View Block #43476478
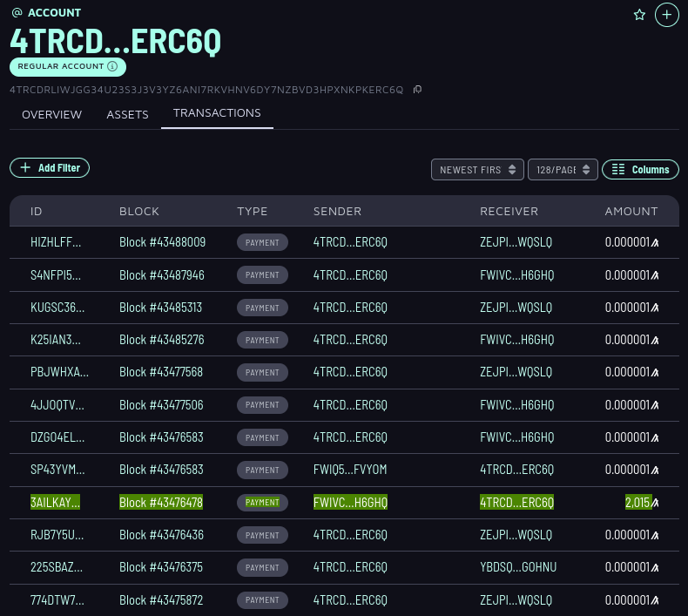Screen dimensions: 688x616 (x=161, y=502)
